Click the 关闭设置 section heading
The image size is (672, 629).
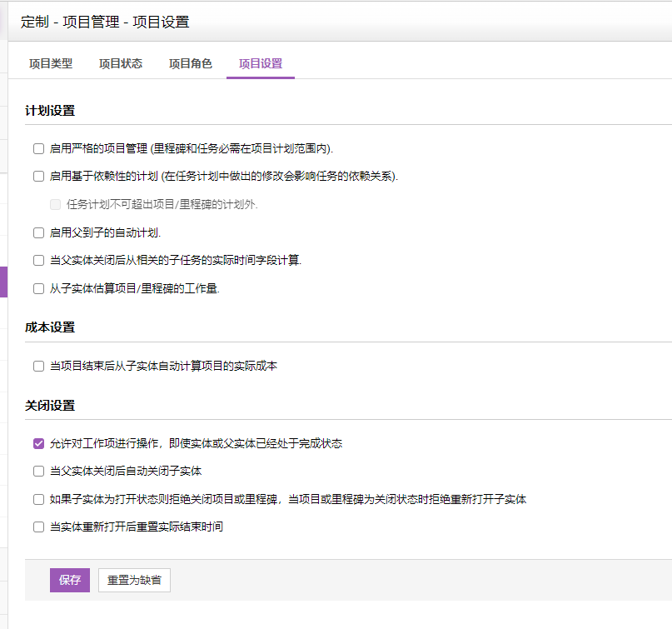(x=50, y=406)
